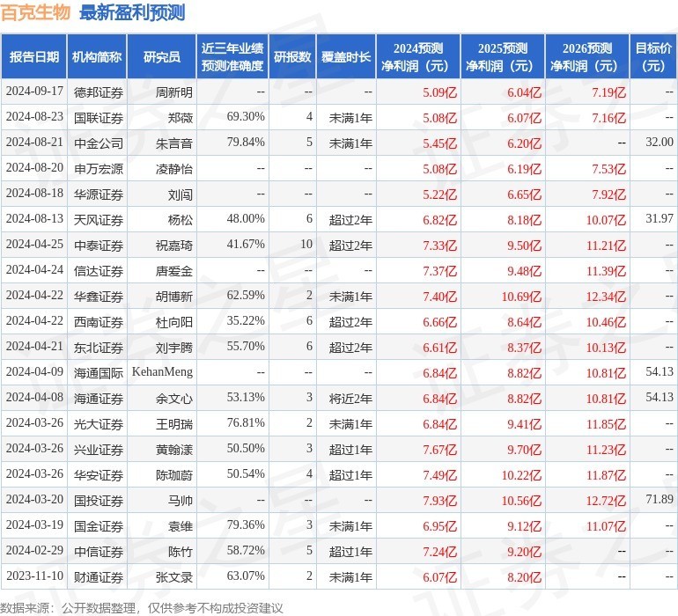Select the 最新盈利预测 heading
This screenshot has height=616, width=678.
click(x=132, y=13)
